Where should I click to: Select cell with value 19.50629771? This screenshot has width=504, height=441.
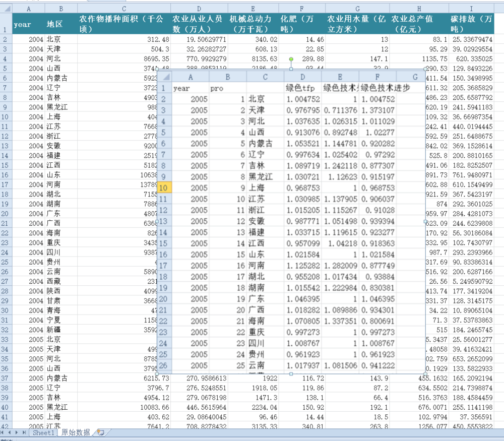point(199,39)
